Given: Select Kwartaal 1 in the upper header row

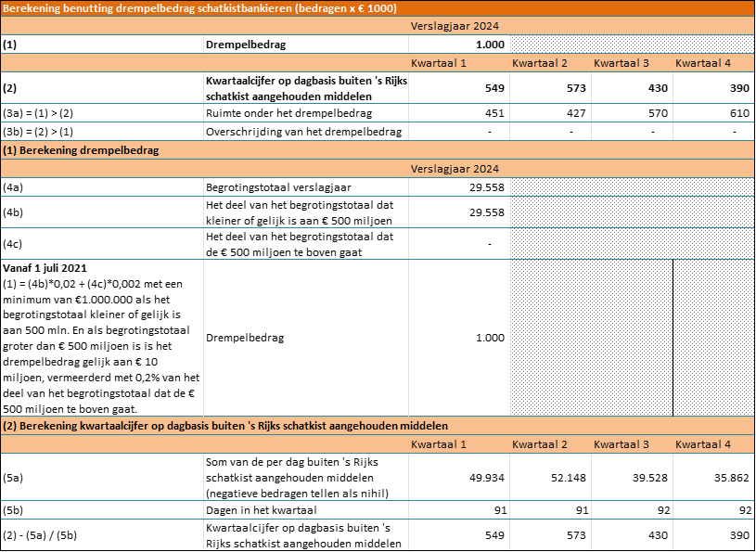Looking at the screenshot, I should point(439,63).
